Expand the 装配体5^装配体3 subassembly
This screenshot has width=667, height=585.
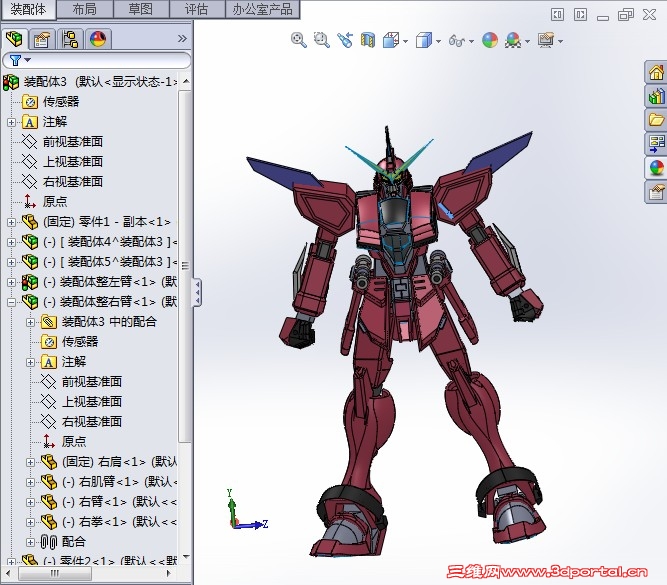[x=11, y=263]
